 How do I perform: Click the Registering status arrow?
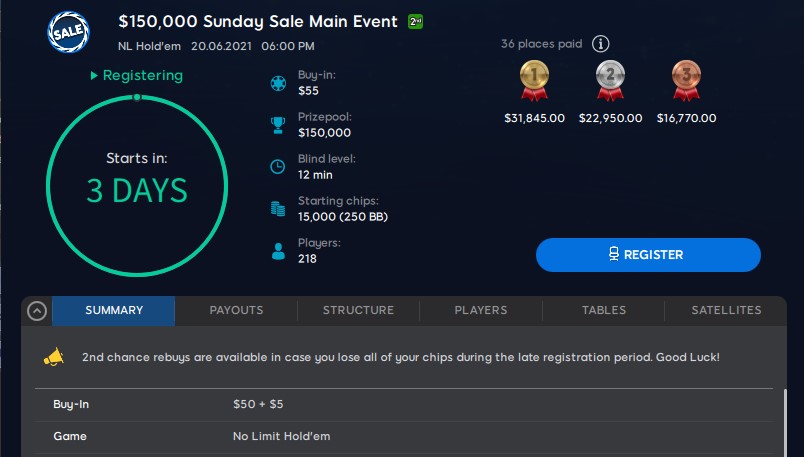[94, 76]
